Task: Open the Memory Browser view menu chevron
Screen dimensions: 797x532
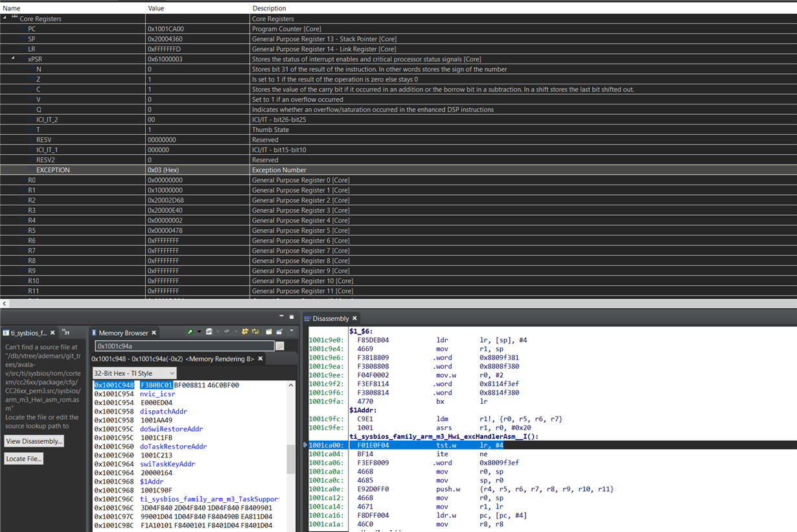Action: (292, 330)
